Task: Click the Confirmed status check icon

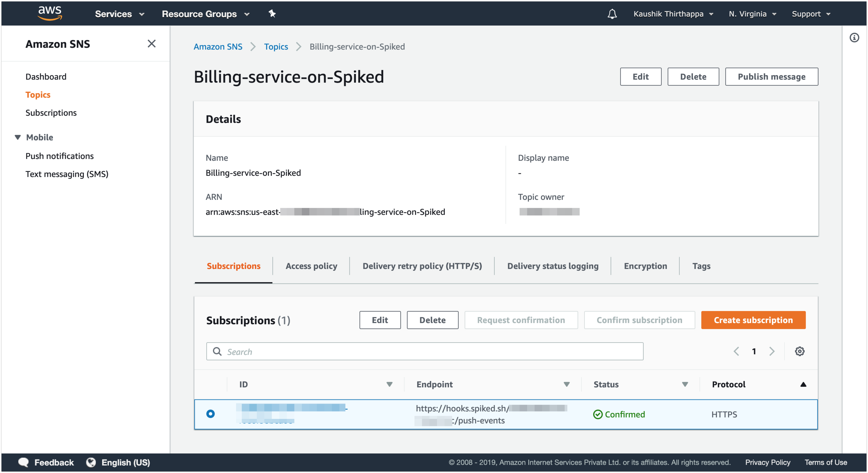Action: point(597,414)
